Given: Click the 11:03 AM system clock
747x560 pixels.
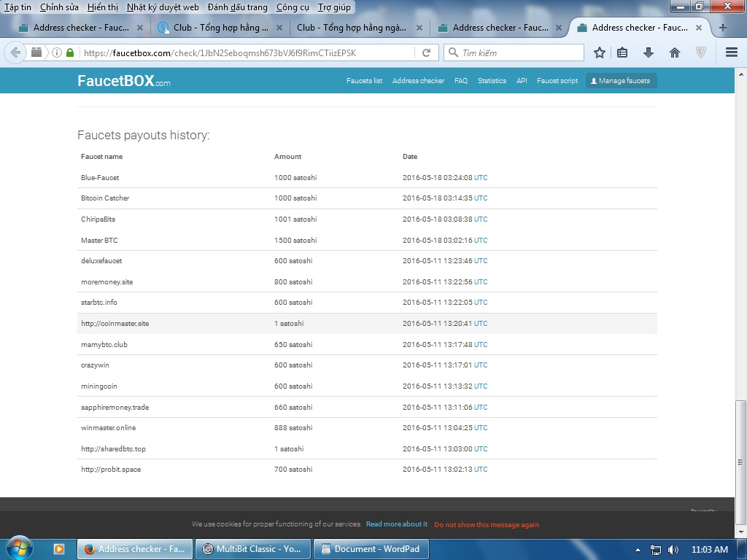Looking at the screenshot, I should tap(709, 550).
